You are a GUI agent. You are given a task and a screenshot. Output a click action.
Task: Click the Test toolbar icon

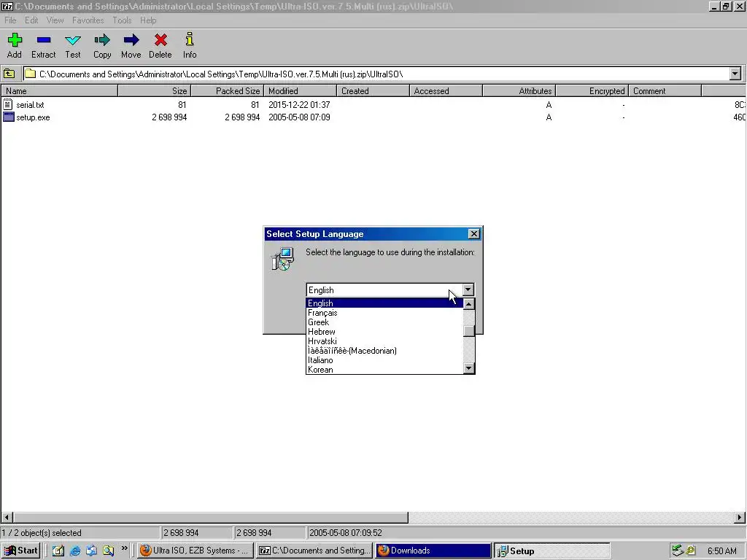pyautogui.click(x=73, y=40)
